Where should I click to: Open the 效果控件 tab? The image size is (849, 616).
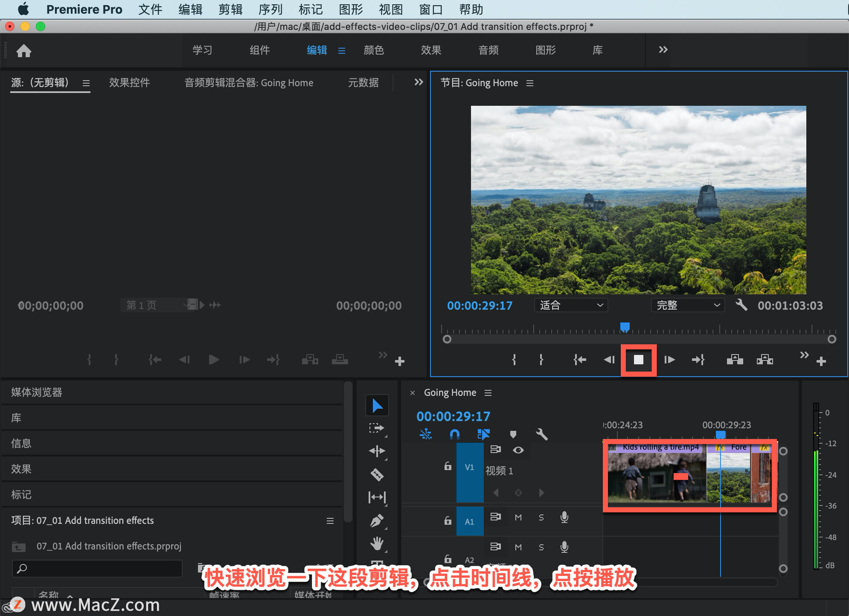[x=130, y=83]
